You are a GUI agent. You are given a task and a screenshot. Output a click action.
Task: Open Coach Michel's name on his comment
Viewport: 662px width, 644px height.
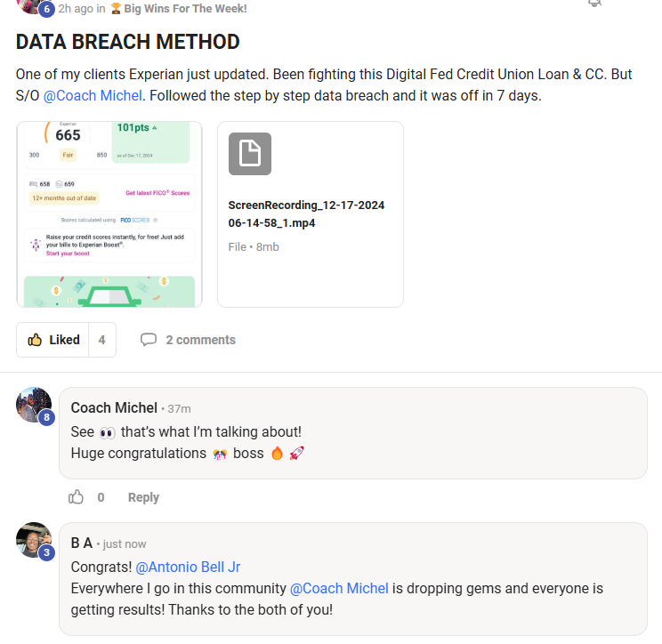pyautogui.click(x=114, y=408)
